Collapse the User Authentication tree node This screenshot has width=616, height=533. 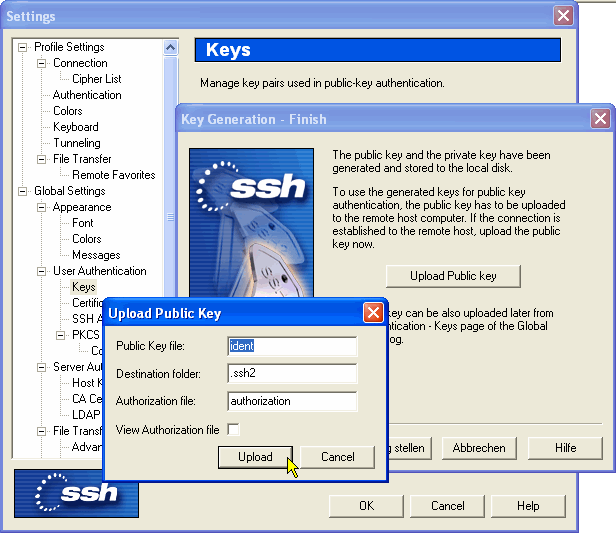pyautogui.click(x=41, y=271)
